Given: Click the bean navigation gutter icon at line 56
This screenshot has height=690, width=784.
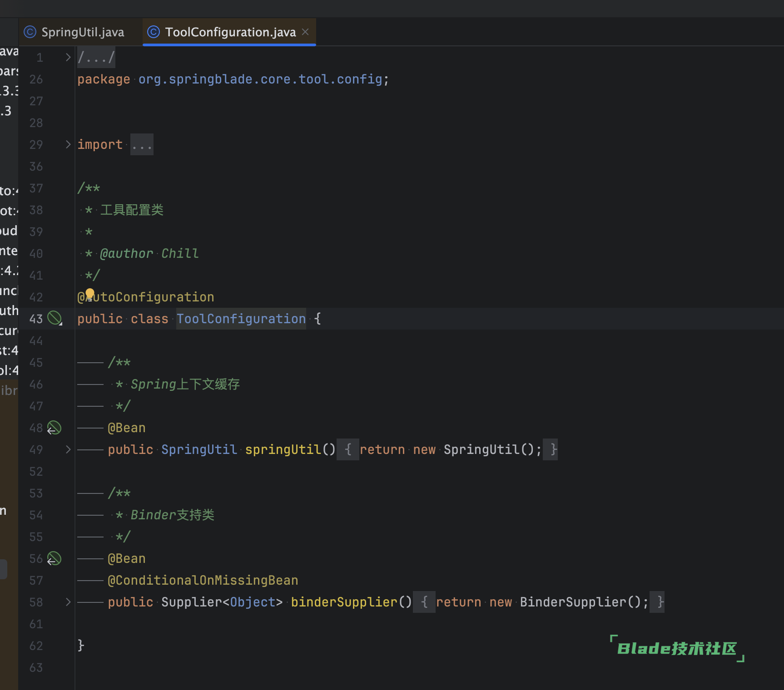Looking at the screenshot, I should click(x=54, y=558).
